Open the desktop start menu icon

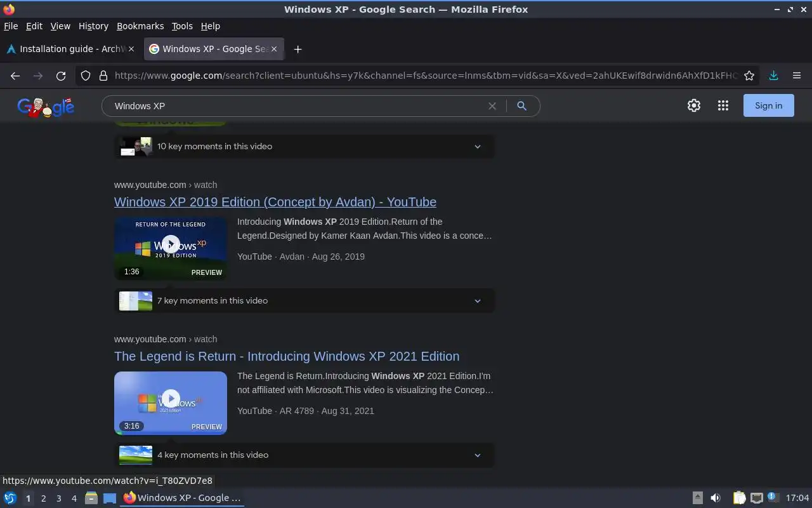tap(10, 498)
